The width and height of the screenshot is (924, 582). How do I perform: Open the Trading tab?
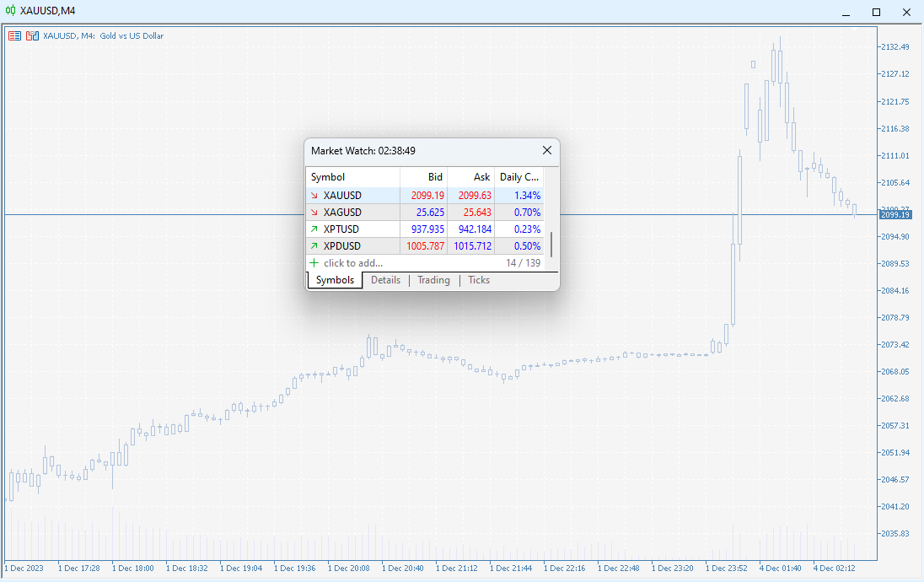click(x=433, y=280)
